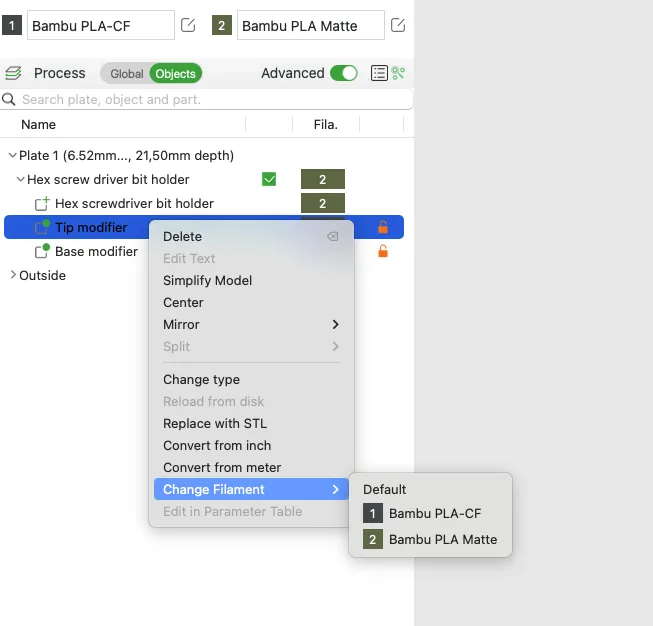
Task: Select the Outside row
Action: tap(204, 275)
